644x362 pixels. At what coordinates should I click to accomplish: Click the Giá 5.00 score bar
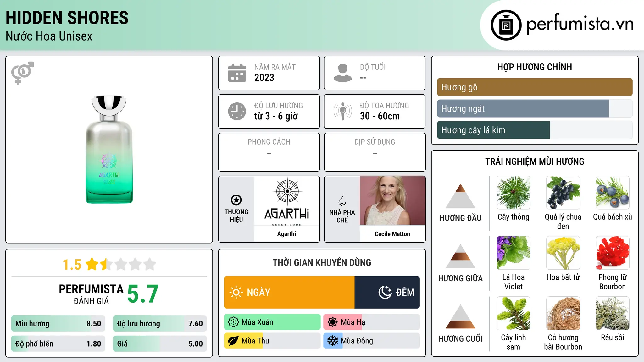point(160,344)
